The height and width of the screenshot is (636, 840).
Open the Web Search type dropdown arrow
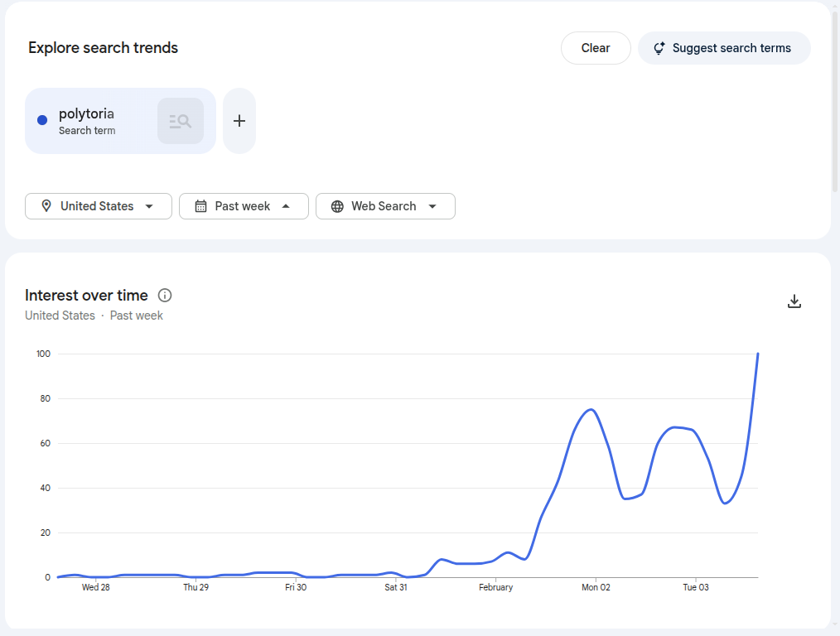click(x=432, y=206)
